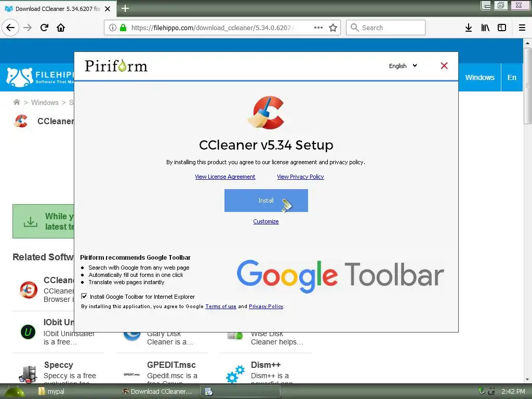Show site information icon in address bar
532x399 pixels.
pyautogui.click(x=113, y=28)
